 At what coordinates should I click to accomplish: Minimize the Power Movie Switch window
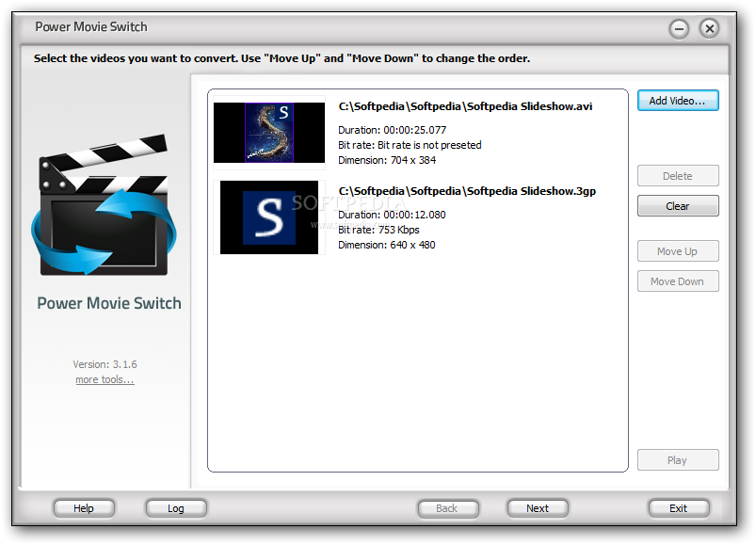pos(679,29)
